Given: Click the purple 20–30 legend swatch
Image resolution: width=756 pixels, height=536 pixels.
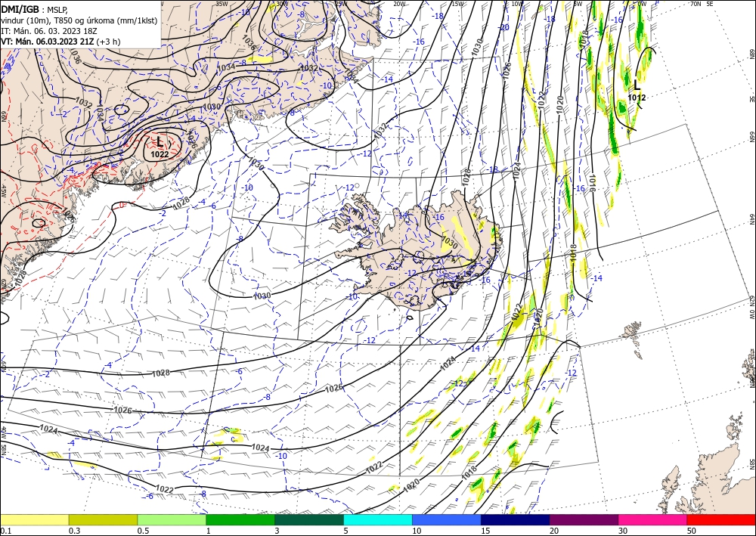Looking at the screenshot, I should (x=584, y=519).
